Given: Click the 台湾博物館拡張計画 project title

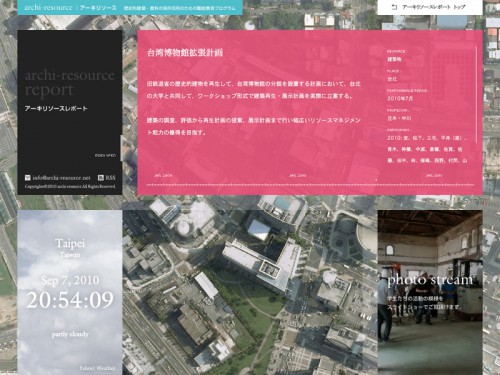Looking at the screenshot, I should coord(185,53).
